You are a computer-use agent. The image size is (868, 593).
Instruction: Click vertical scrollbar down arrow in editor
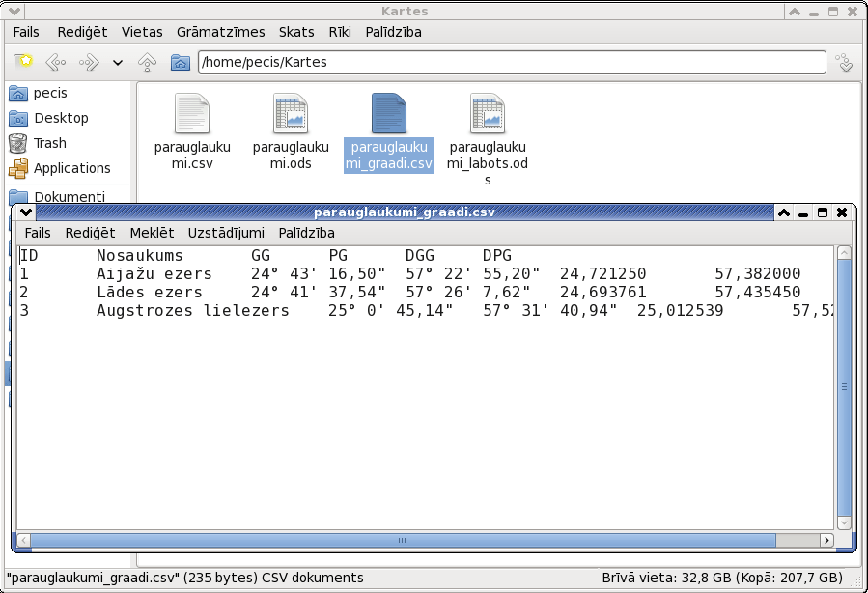click(x=844, y=522)
